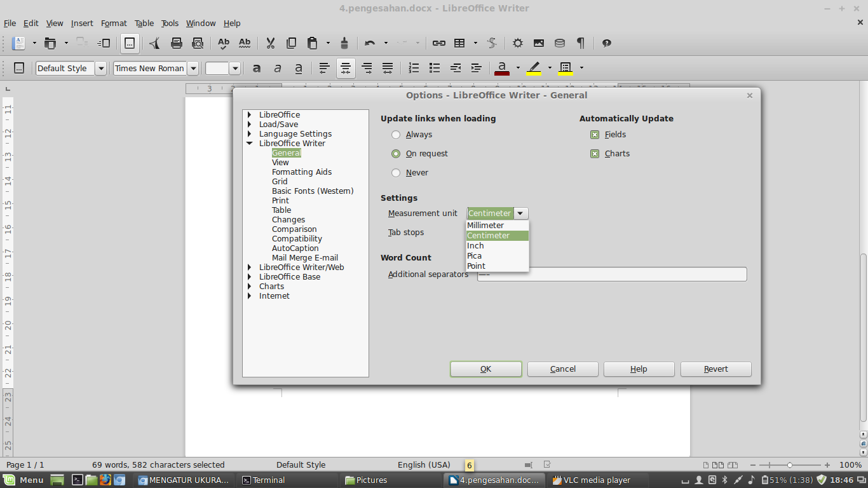The width and height of the screenshot is (868, 488).
Task: Click the zoom slider handle
Action: [789, 465]
